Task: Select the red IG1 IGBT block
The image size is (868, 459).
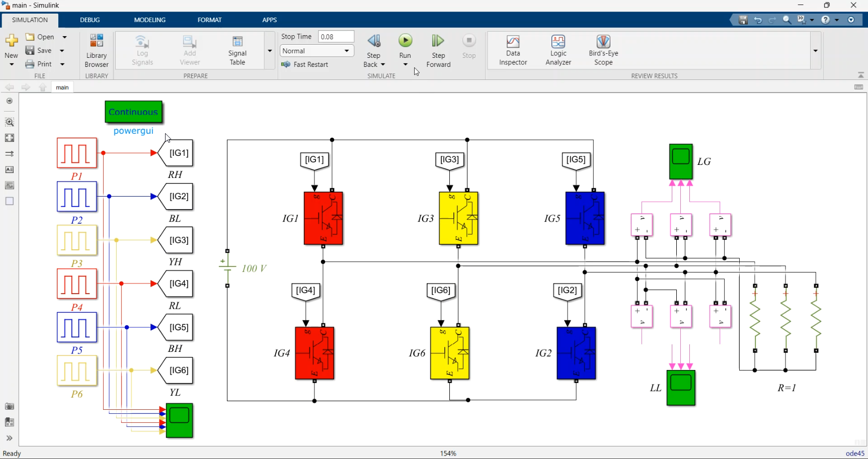Action: coord(324,218)
